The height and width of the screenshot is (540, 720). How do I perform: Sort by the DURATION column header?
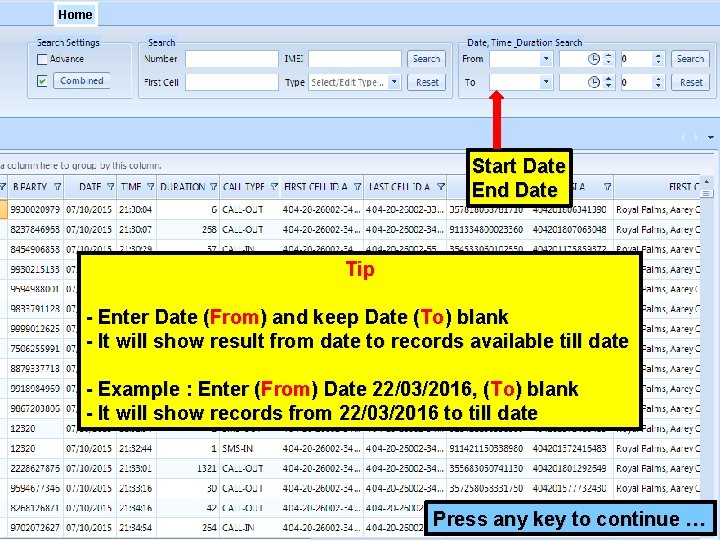(x=182, y=187)
